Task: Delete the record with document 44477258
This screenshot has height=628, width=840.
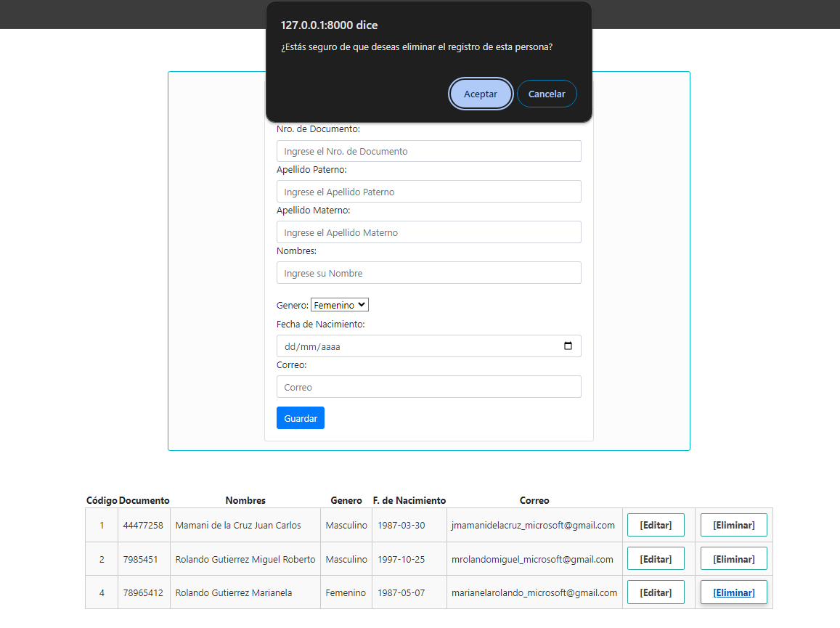Action: click(x=733, y=525)
